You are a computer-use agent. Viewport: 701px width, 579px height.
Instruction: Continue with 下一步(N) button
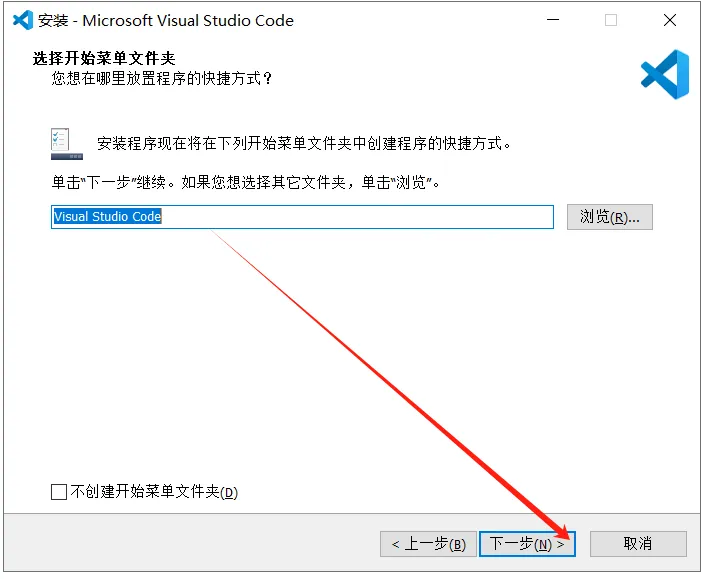pos(527,544)
